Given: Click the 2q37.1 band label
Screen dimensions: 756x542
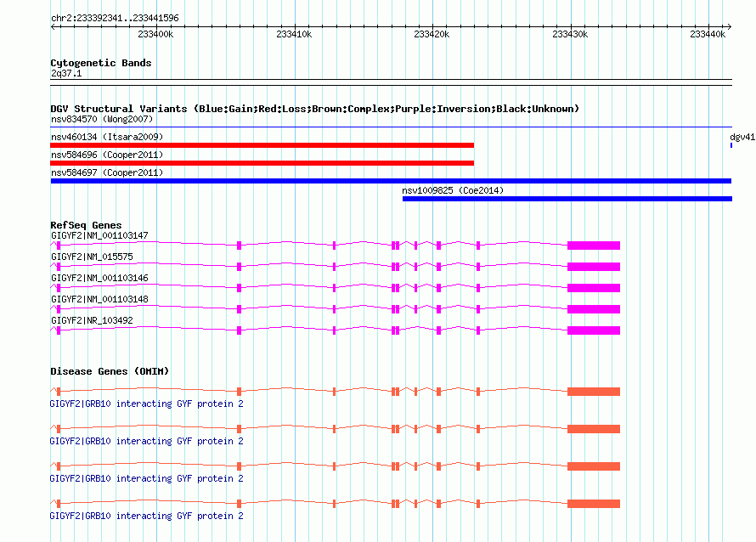Looking at the screenshot, I should tap(66, 73).
